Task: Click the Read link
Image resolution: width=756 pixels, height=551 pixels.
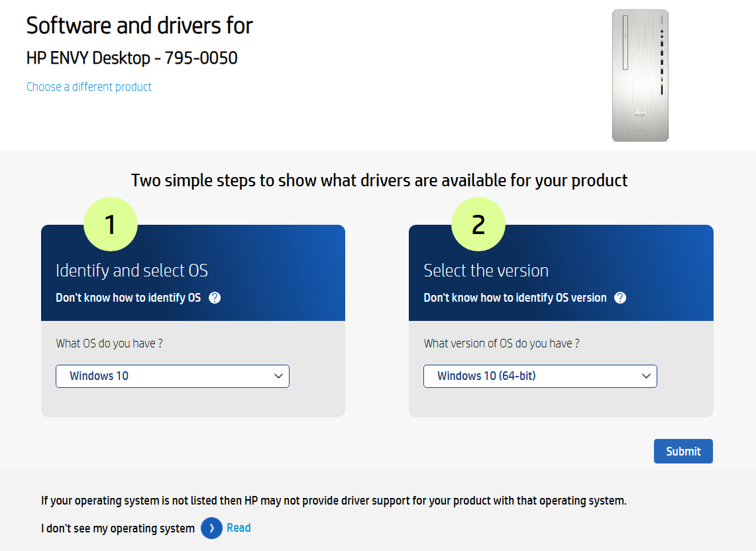Action: 239,528
